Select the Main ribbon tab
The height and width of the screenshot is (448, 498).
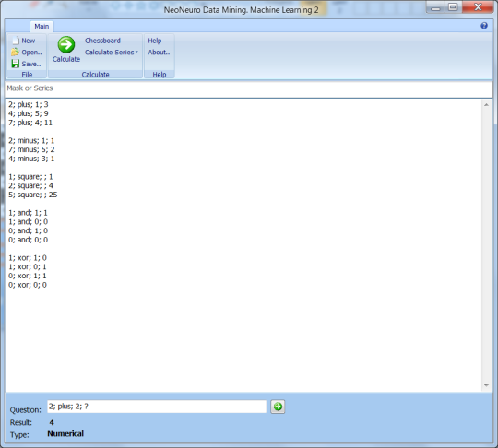pyautogui.click(x=41, y=27)
